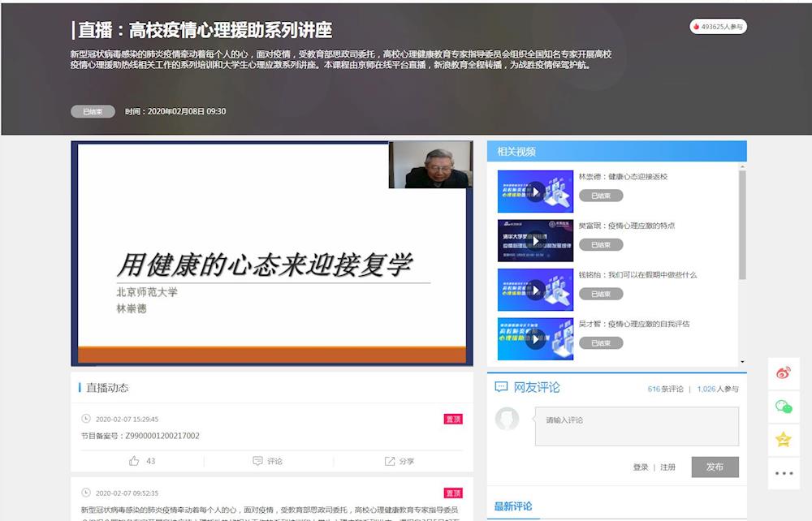Screen dimensions: 812x521
Task: Click the main lecture video player
Action: coord(271,253)
